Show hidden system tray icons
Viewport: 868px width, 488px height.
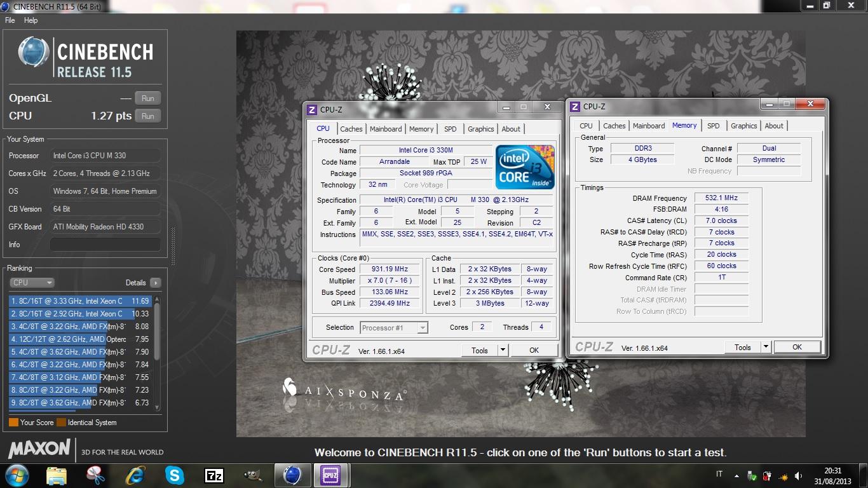736,475
